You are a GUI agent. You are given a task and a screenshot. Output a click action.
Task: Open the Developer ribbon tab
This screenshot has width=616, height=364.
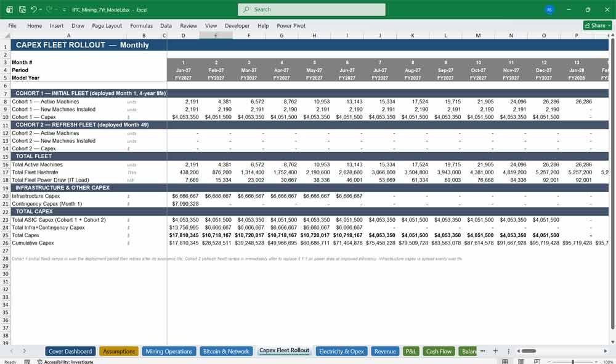(237, 25)
